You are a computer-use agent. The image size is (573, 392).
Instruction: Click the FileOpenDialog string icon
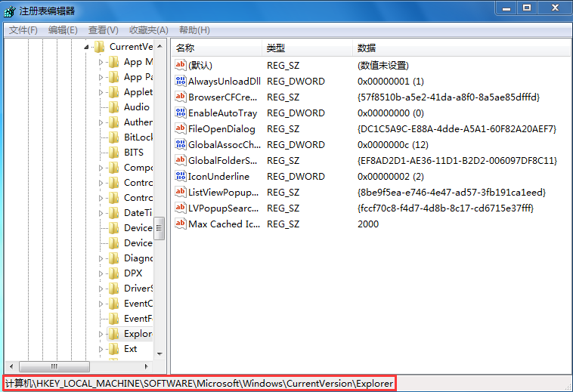click(x=181, y=129)
